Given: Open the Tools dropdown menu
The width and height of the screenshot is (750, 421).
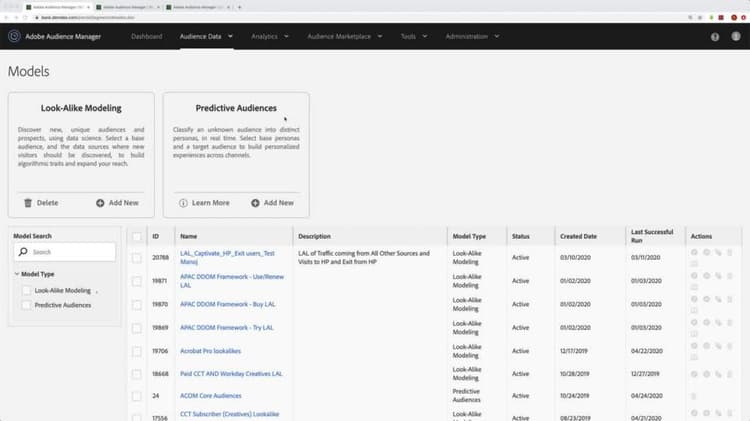Looking at the screenshot, I should pos(414,36).
